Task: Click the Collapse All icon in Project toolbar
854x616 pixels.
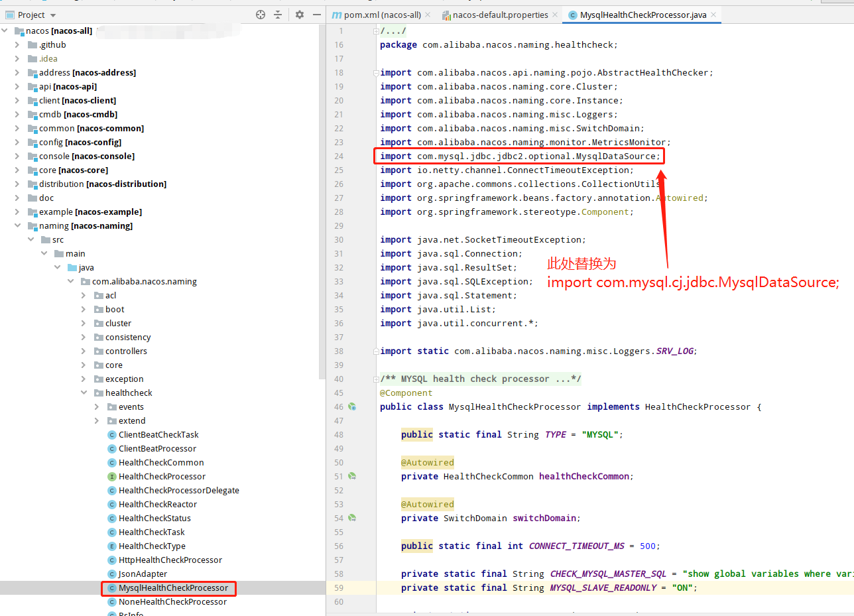Action: (279, 14)
